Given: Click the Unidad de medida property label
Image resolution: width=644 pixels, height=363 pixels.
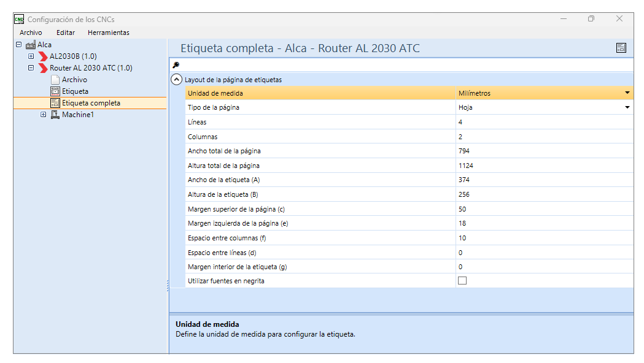Looking at the screenshot, I should tap(215, 93).
